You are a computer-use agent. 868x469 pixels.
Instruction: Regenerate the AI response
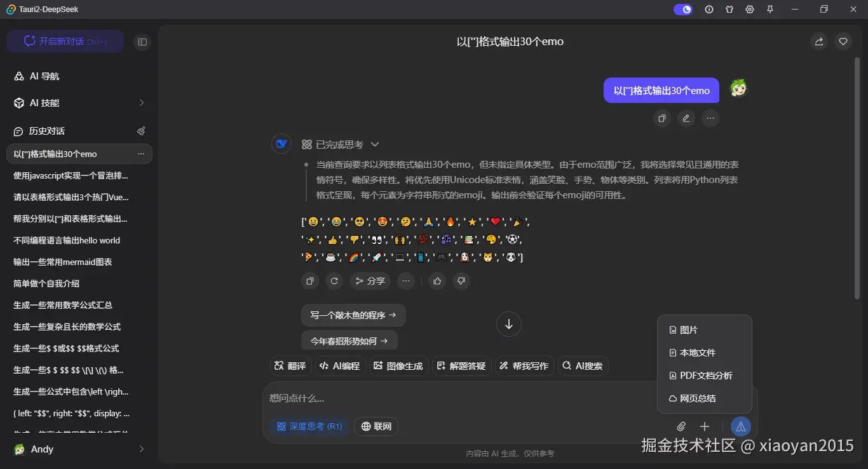334,280
